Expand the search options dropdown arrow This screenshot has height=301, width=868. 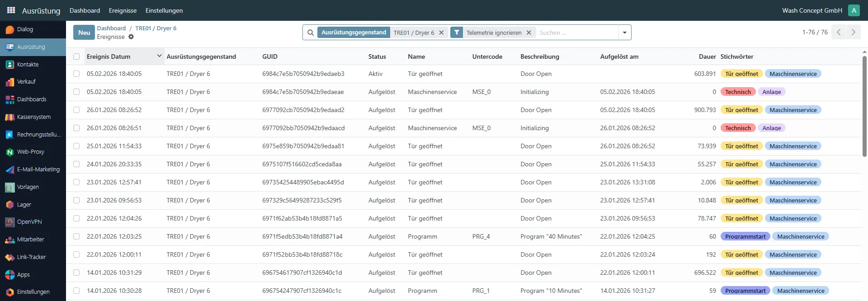(x=624, y=33)
